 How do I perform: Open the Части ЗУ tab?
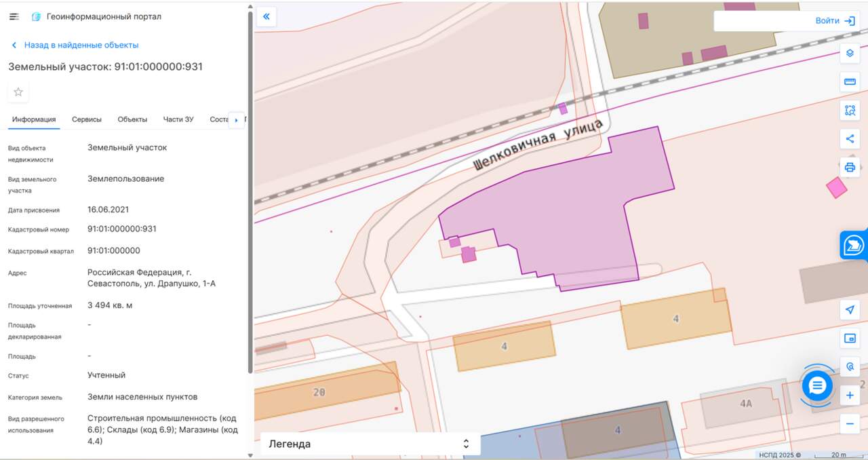pos(178,119)
